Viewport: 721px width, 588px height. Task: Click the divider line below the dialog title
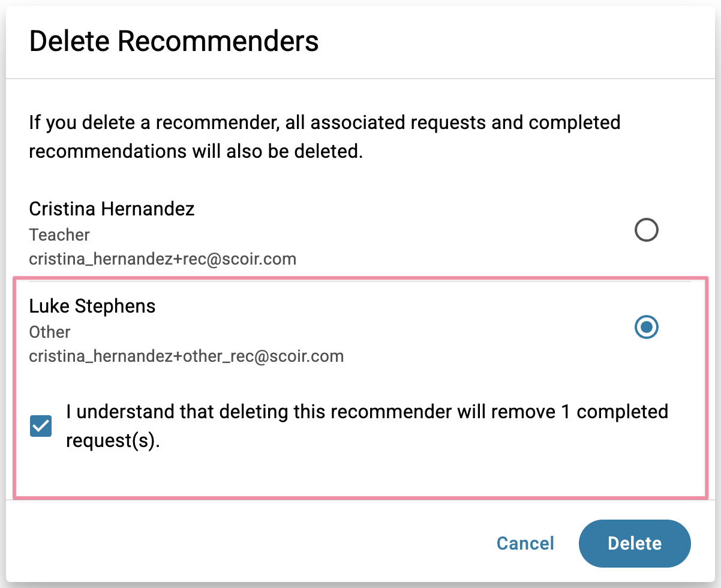[360, 79]
